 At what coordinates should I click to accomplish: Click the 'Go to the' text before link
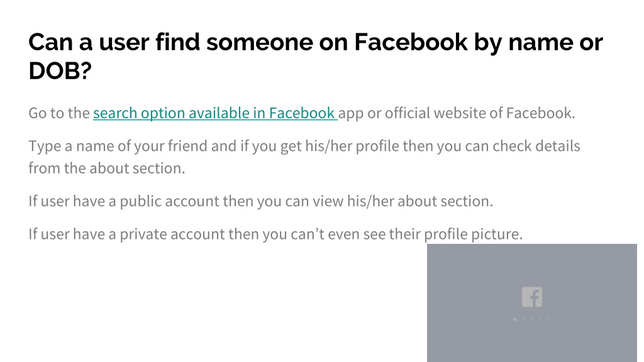pos(59,113)
